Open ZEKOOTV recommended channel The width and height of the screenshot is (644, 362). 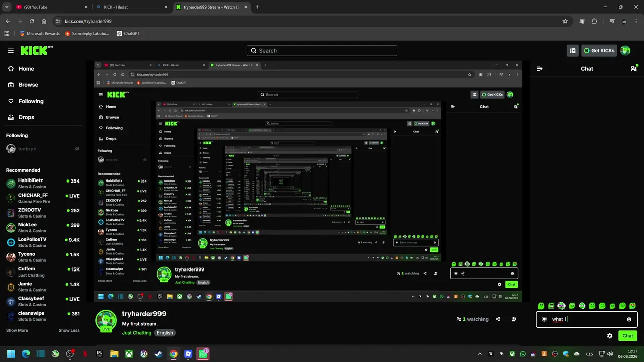click(43, 213)
